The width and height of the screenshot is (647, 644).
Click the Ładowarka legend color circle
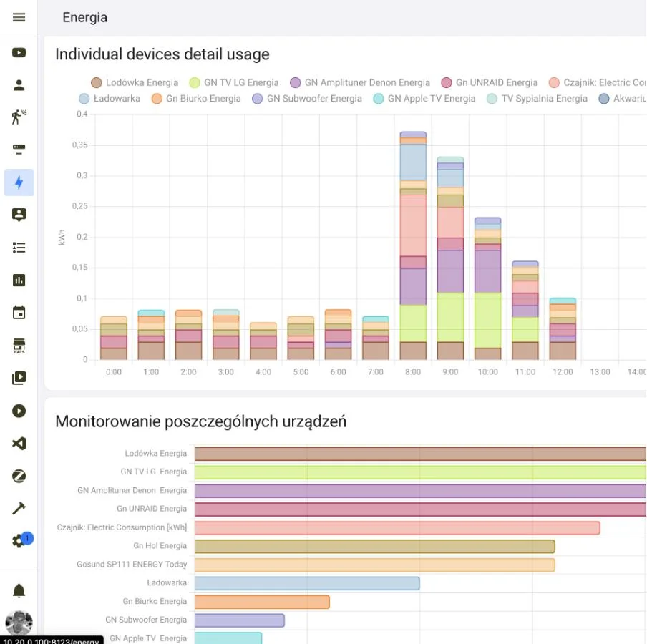tap(84, 99)
